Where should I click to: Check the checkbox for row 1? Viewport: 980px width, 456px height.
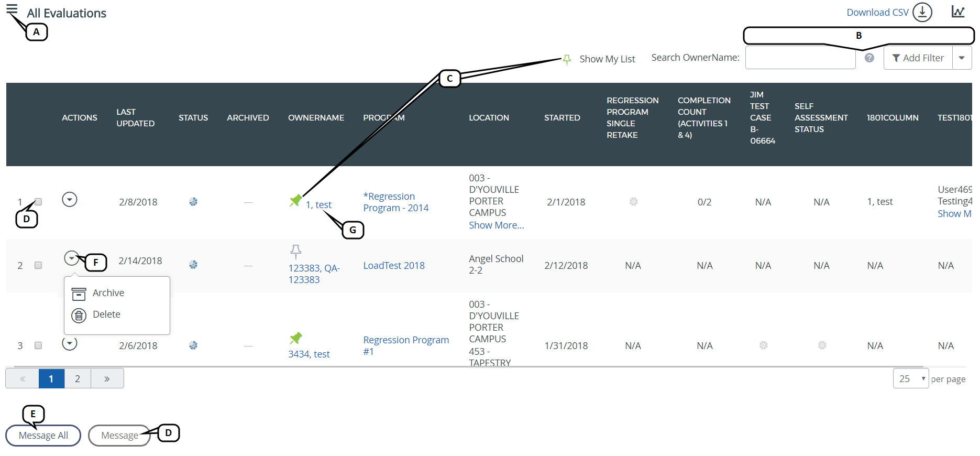(38, 202)
